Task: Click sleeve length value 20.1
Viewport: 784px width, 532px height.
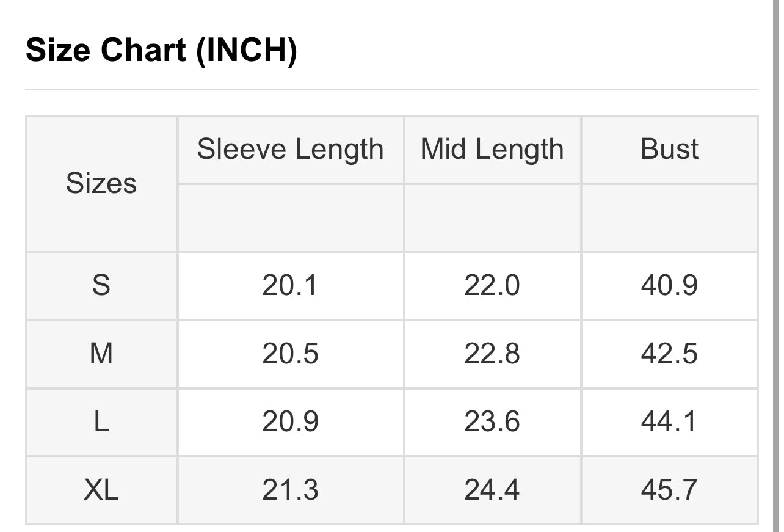Action: point(290,285)
